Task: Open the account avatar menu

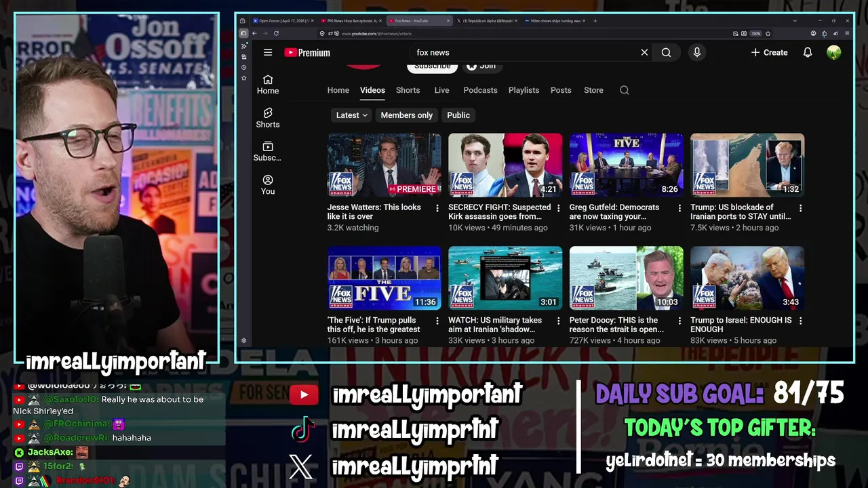Action: (x=834, y=52)
